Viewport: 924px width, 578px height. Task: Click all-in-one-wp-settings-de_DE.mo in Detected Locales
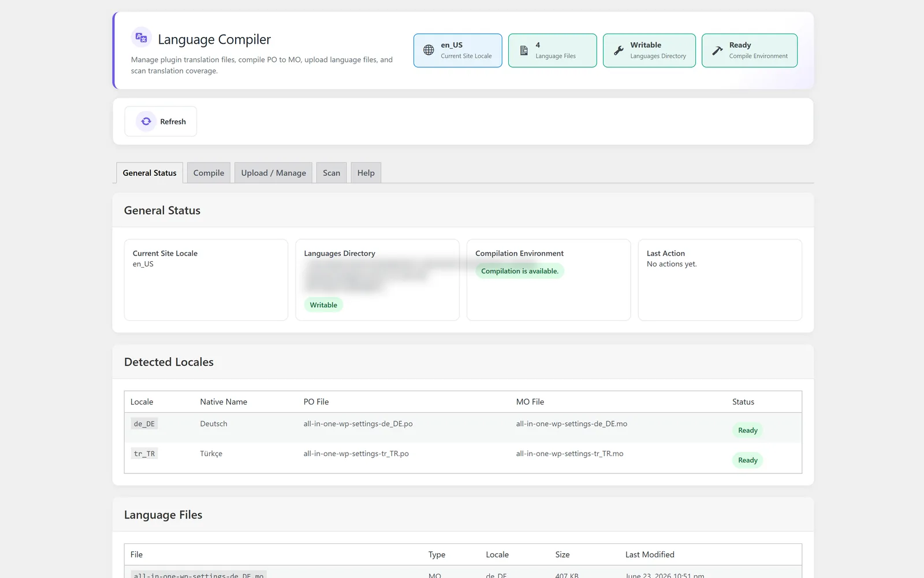tap(572, 424)
